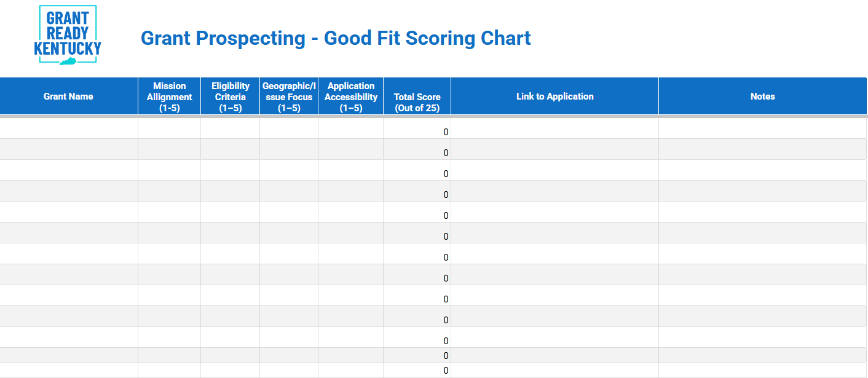The image size is (868, 378).
Task: Select the Grant Prospecting - Good Fit Scoring Chart title
Action: pyautogui.click(x=336, y=38)
